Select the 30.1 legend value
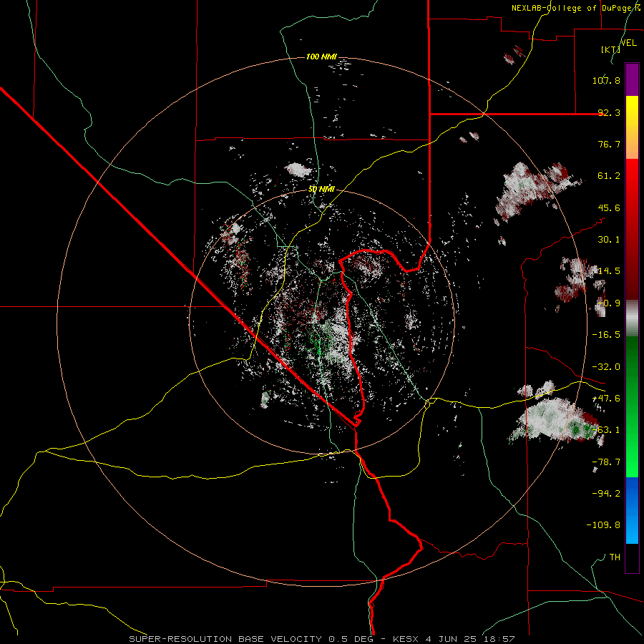 coord(609,240)
